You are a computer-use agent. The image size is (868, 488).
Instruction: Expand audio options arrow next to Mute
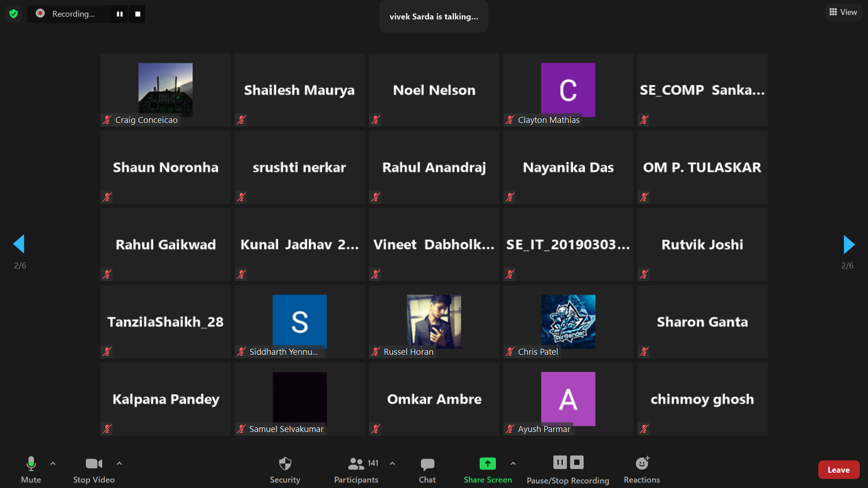coord(53,464)
